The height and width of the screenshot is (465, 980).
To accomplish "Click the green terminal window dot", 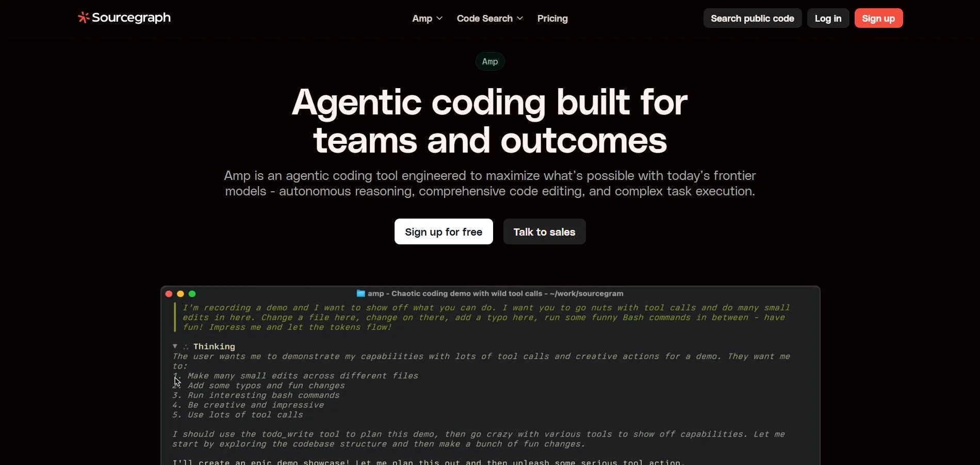I will pos(192,294).
